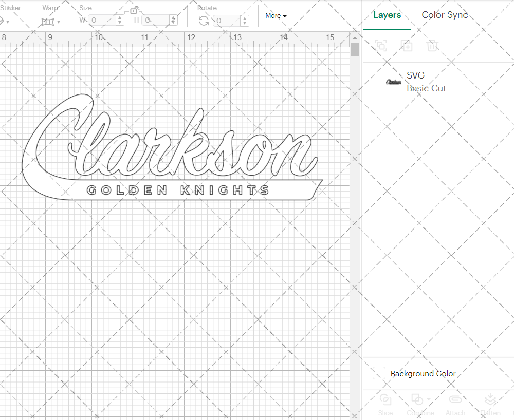
Task: Click the Duplicate icon in the Layers panel
Action: 407,46
